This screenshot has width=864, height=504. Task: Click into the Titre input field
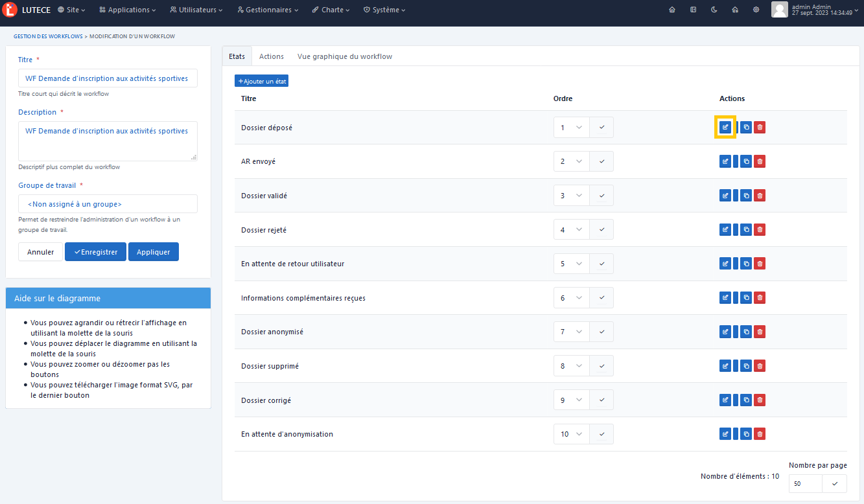(108, 78)
